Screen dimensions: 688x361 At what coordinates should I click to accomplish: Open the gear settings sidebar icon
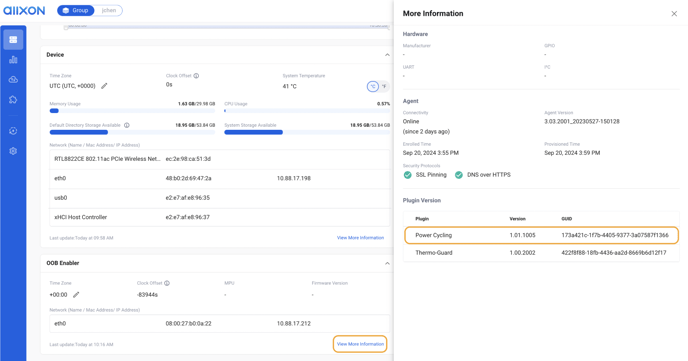(13, 151)
